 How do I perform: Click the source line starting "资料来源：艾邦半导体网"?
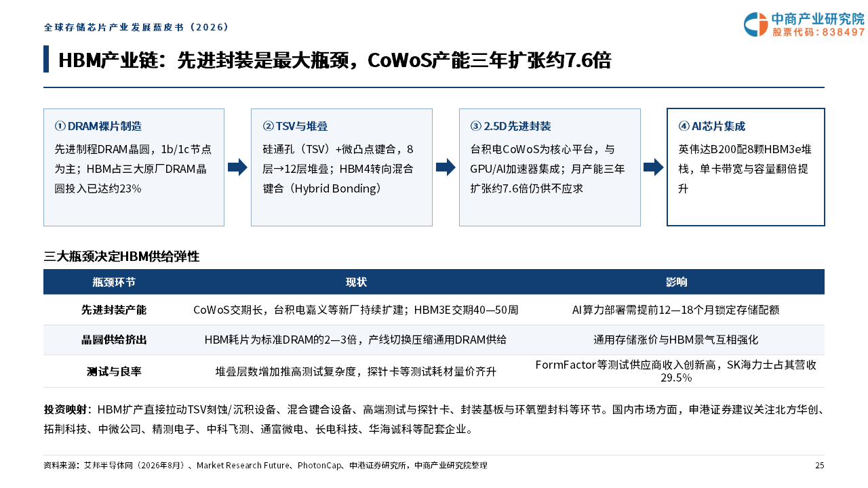[265, 466]
